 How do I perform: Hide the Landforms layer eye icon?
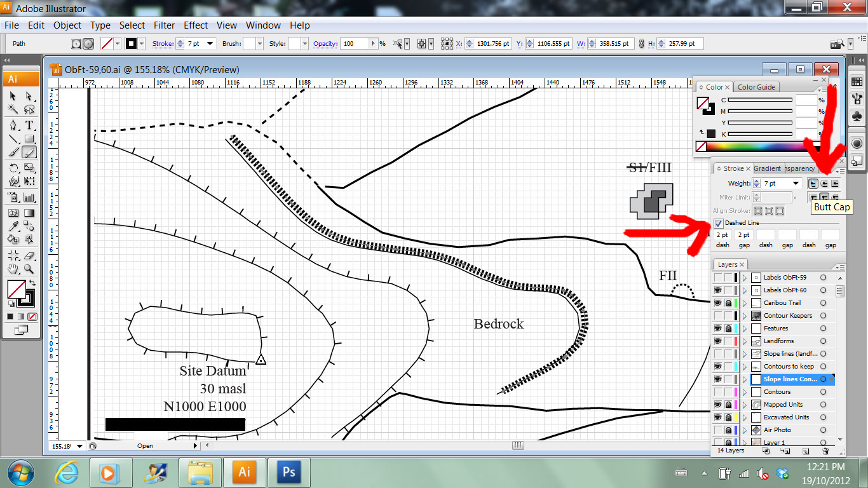click(717, 341)
